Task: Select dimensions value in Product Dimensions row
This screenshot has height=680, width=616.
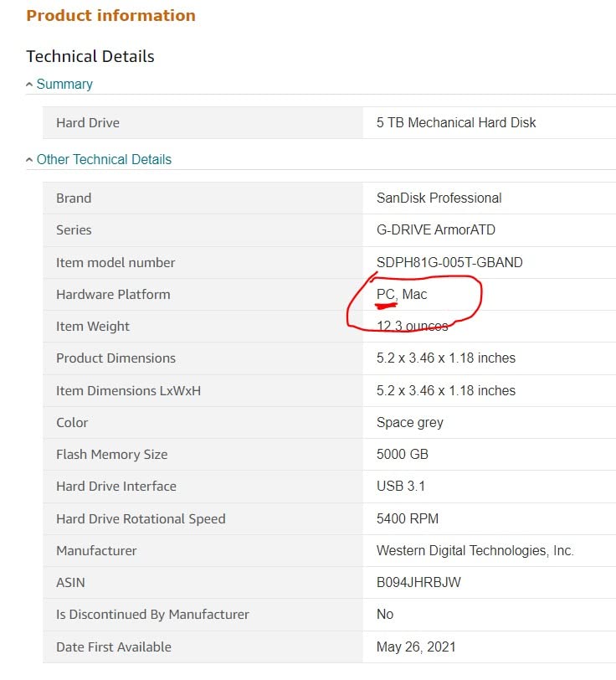Action: (x=445, y=358)
